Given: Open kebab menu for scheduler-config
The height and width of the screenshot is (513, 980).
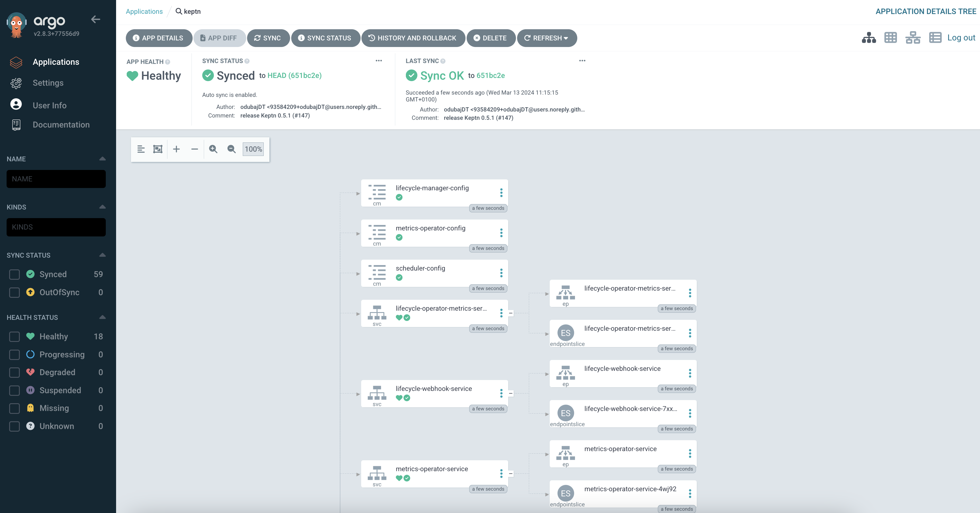Looking at the screenshot, I should point(501,273).
